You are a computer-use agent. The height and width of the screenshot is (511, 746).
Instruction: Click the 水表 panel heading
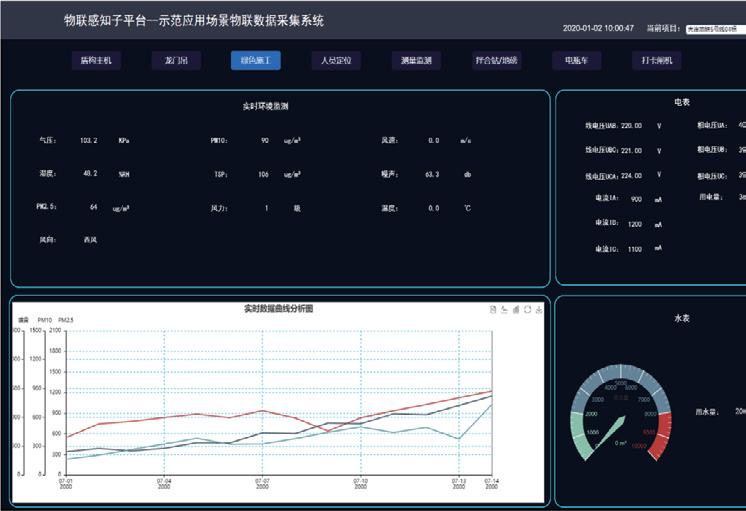(x=682, y=318)
